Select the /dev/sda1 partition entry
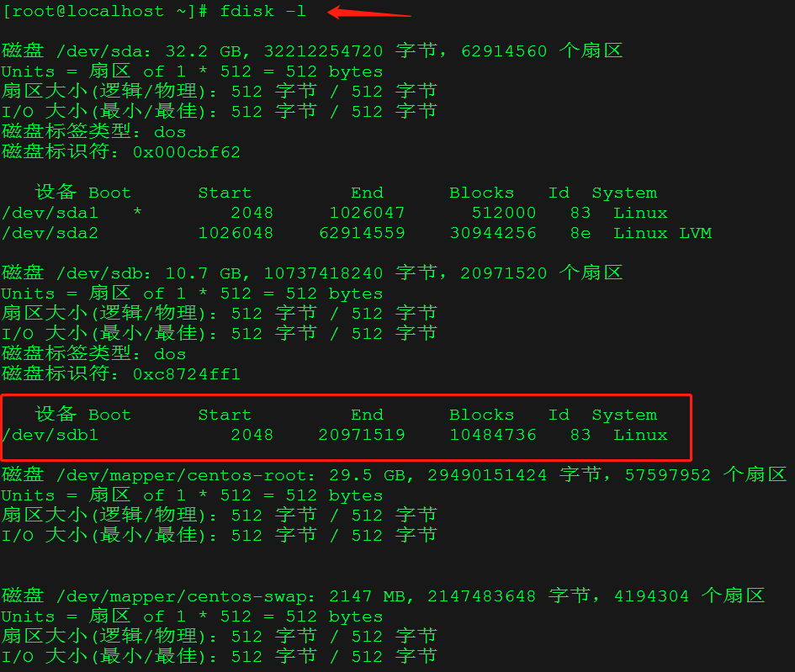 [335, 213]
